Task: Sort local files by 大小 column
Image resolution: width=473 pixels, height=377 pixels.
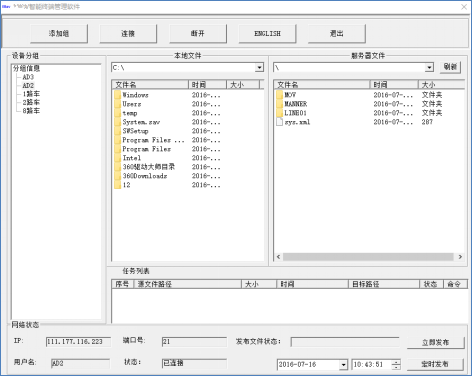Action: pos(243,85)
